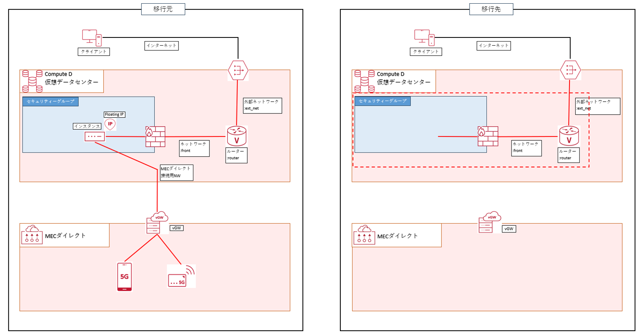Select the virtual router icon in destination diagram
Image resolution: width=644 pixels, height=334 pixels.
(569, 136)
